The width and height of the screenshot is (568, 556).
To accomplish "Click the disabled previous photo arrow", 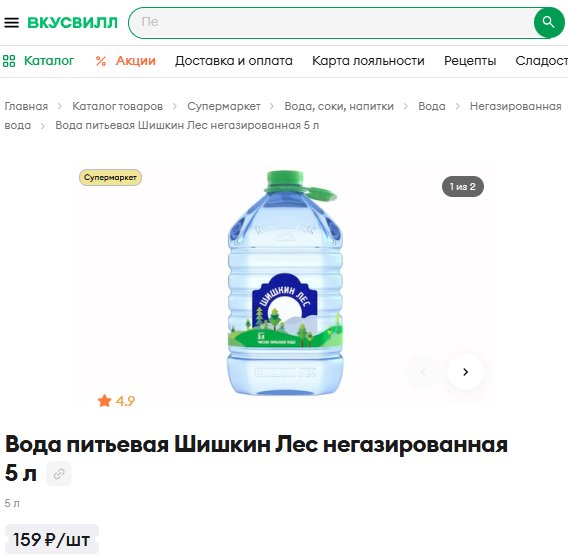I will [x=423, y=372].
